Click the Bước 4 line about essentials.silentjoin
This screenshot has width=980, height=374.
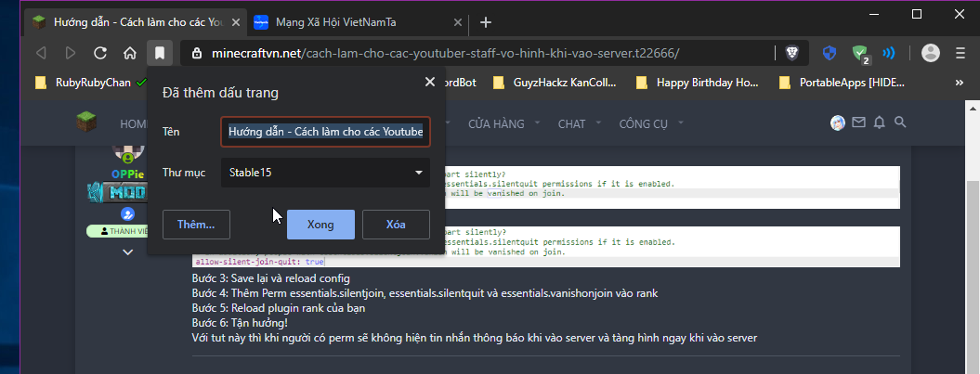click(425, 293)
